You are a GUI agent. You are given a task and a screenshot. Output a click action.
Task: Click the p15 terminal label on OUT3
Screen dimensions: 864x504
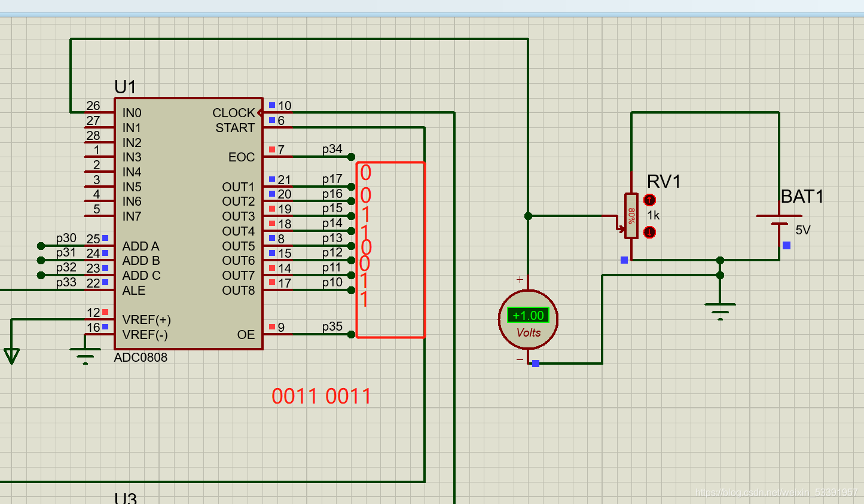[x=332, y=208]
